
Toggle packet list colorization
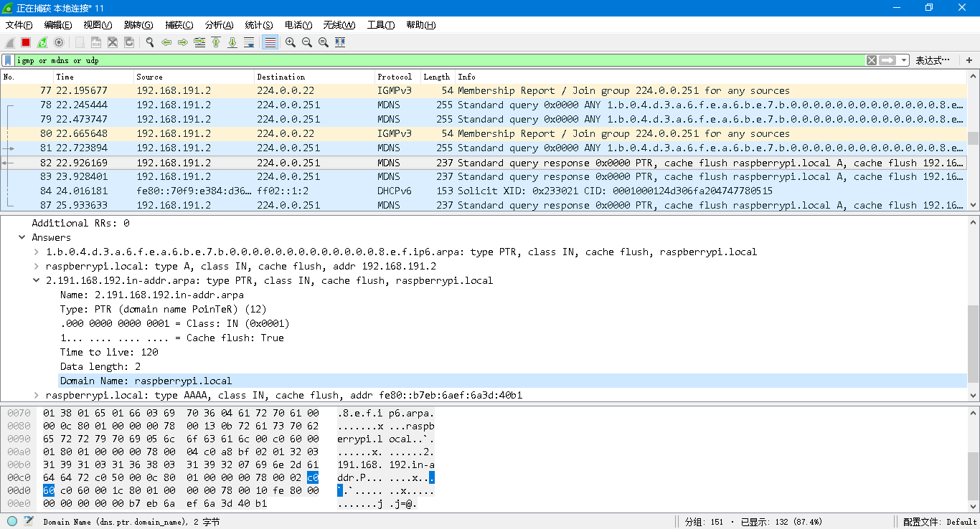click(270, 42)
